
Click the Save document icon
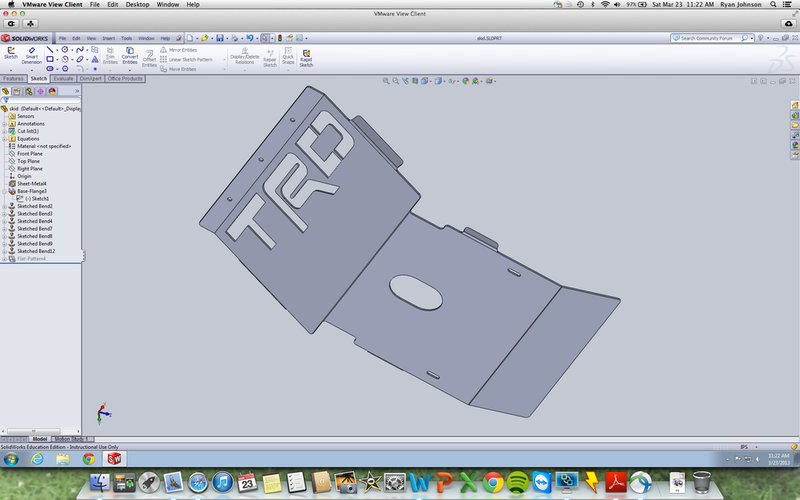click(220, 38)
